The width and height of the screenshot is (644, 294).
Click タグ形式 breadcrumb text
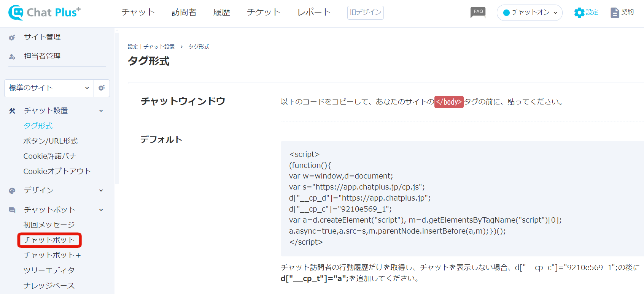(x=199, y=47)
